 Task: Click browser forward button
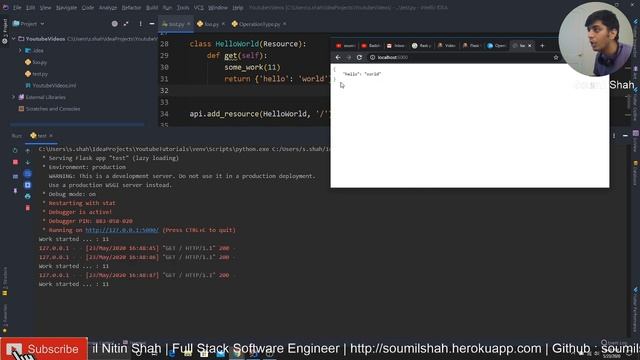(x=349, y=58)
